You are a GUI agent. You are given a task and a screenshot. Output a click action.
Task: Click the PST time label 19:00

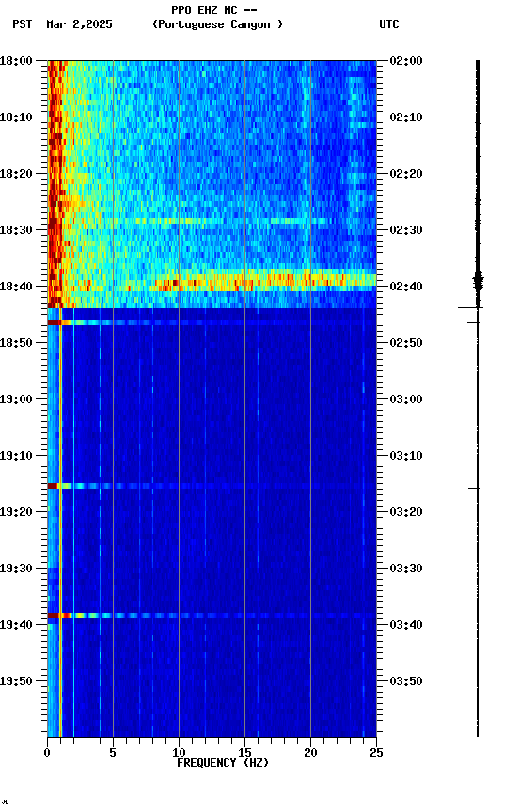16,399
